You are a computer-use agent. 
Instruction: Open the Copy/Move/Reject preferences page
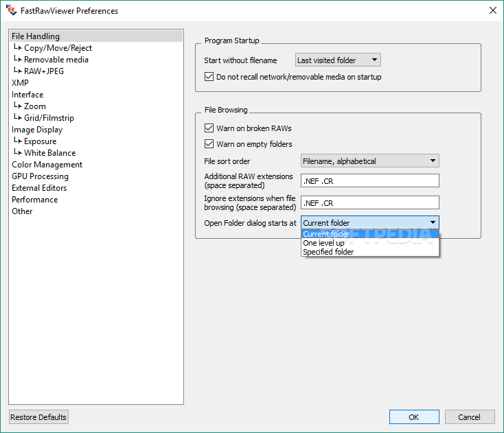pos(58,48)
